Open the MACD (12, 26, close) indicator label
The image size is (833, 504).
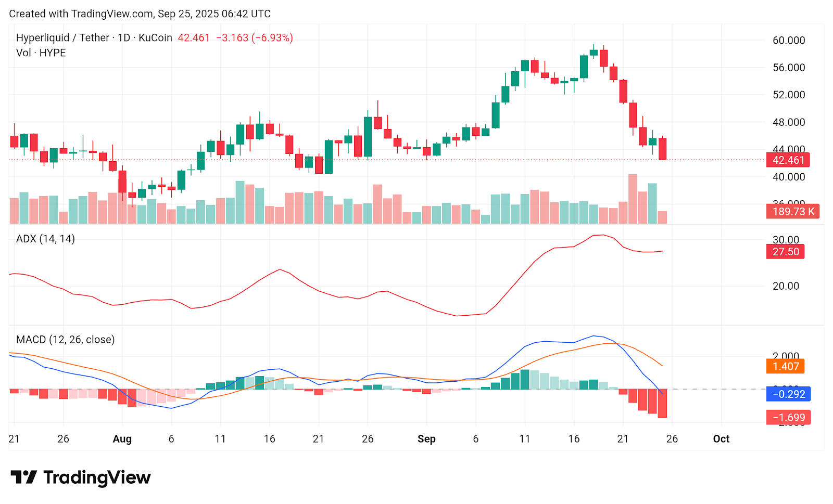point(66,340)
